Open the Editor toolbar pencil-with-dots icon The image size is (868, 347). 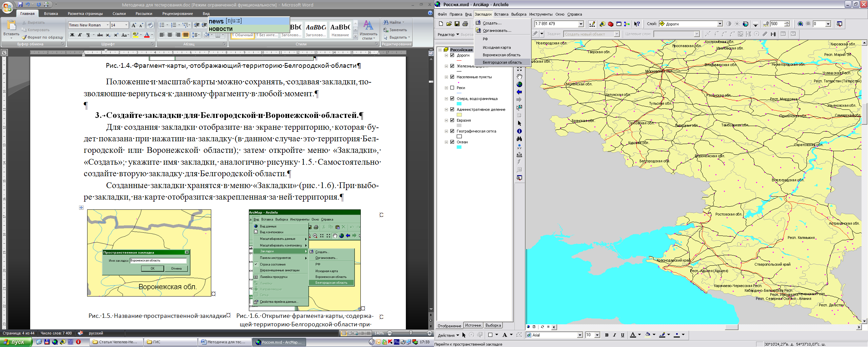click(x=592, y=24)
